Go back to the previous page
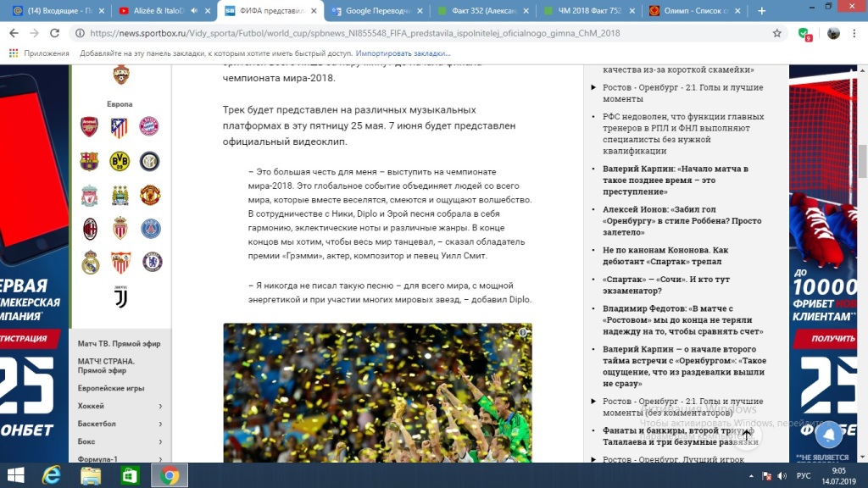This screenshot has width=868, height=488. (x=14, y=33)
